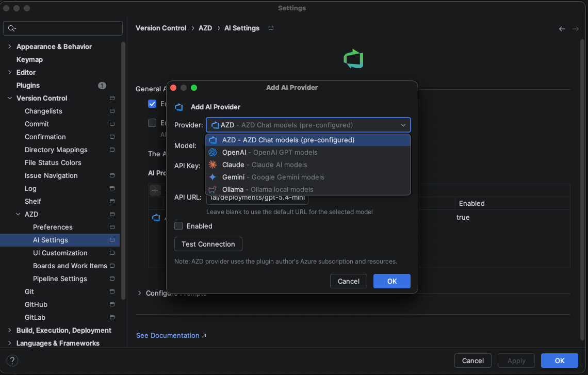Screen dimensions: 588x375
Task: Click the Plugins update badge
Action: tap(102, 86)
